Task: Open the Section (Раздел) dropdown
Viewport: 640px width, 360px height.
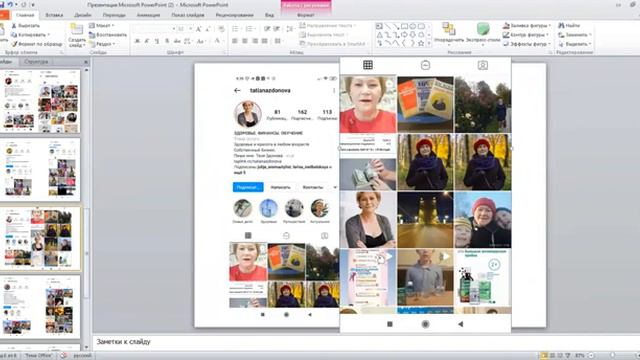Action: [102, 44]
